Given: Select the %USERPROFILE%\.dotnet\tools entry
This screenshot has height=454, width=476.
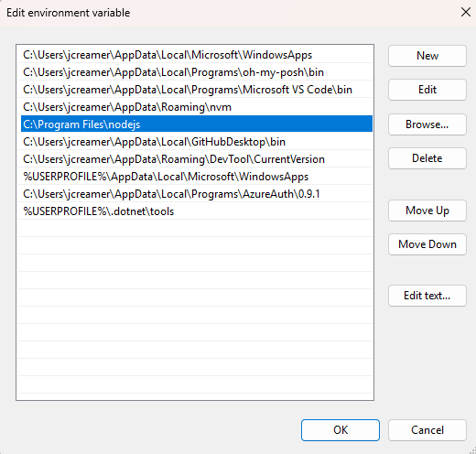Looking at the screenshot, I should click(195, 211).
